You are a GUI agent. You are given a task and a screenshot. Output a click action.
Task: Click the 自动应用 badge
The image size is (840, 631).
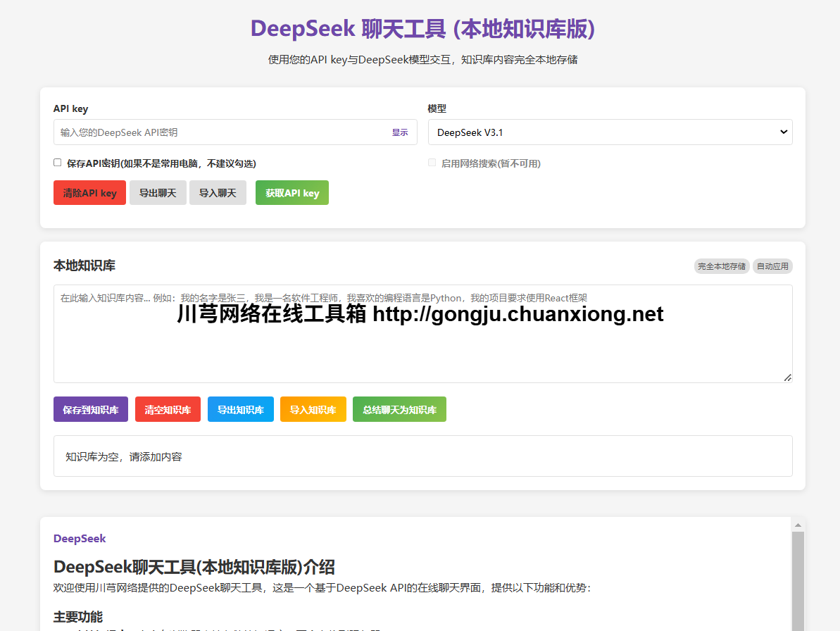772,266
